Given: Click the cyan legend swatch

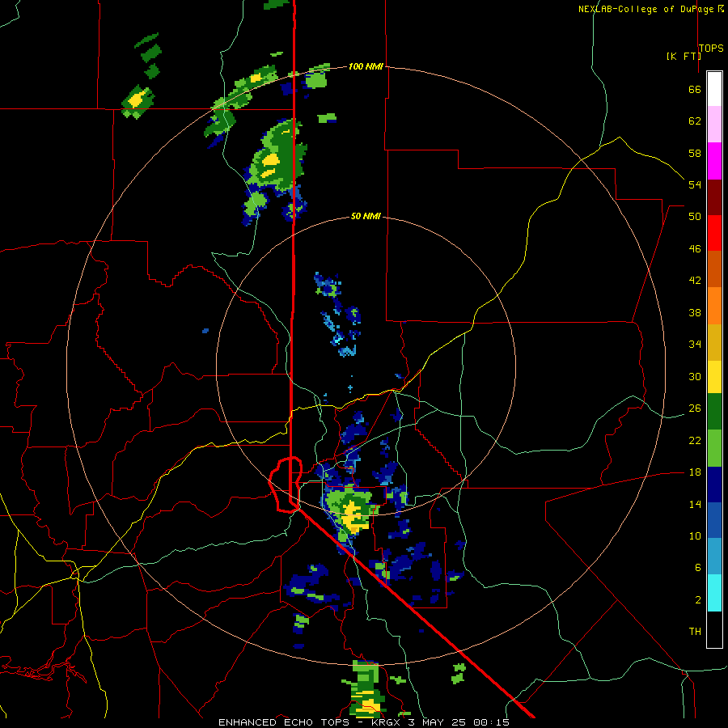Looking at the screenshot, I should 714,593.
